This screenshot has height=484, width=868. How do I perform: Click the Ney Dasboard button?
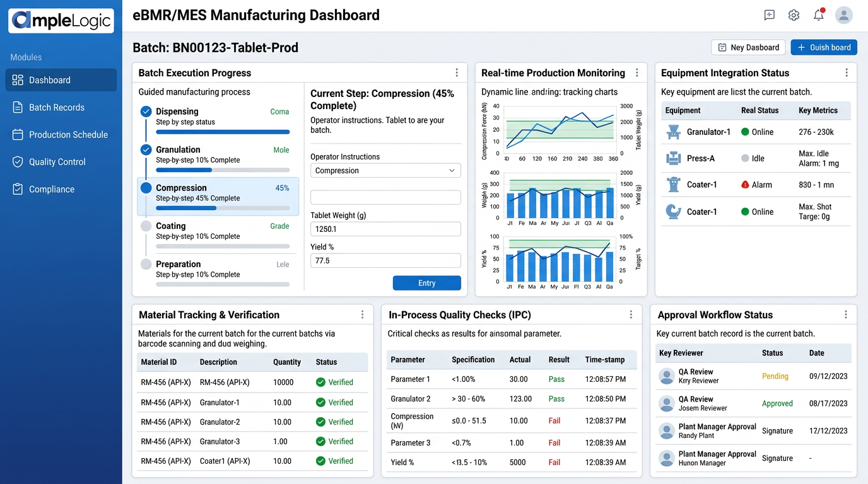(748, 47)
